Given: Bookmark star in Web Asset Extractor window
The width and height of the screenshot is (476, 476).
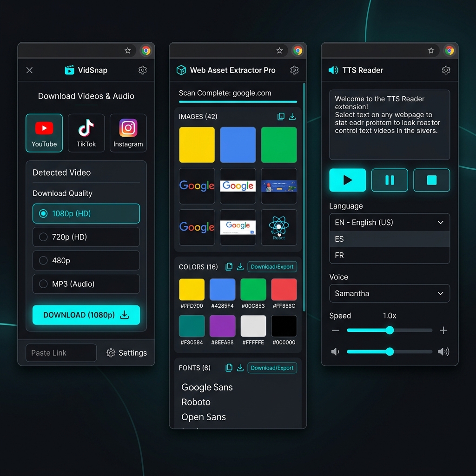Looking at the screenshot, I should coord(279,51).
